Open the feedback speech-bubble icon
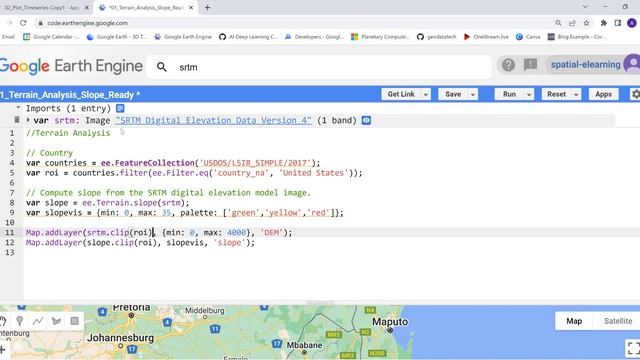 point(530,64)
